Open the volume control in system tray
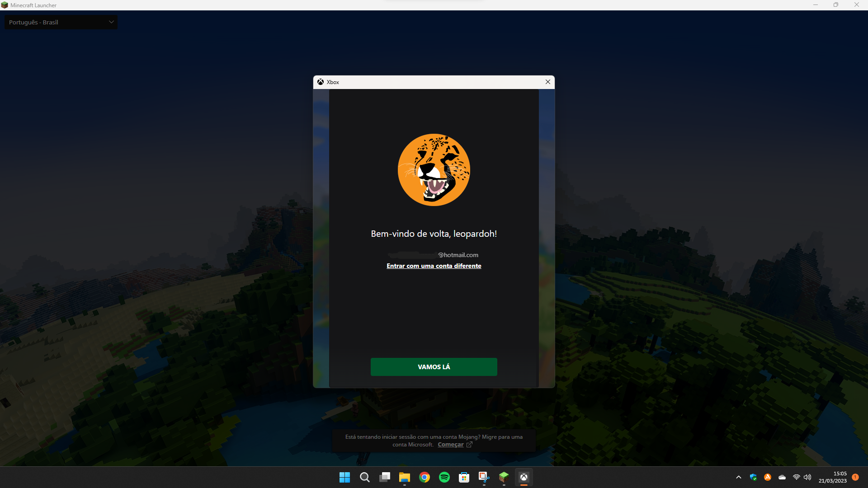Image resolution: width=868 pixels, height=488 pixels. click(807, 477)
